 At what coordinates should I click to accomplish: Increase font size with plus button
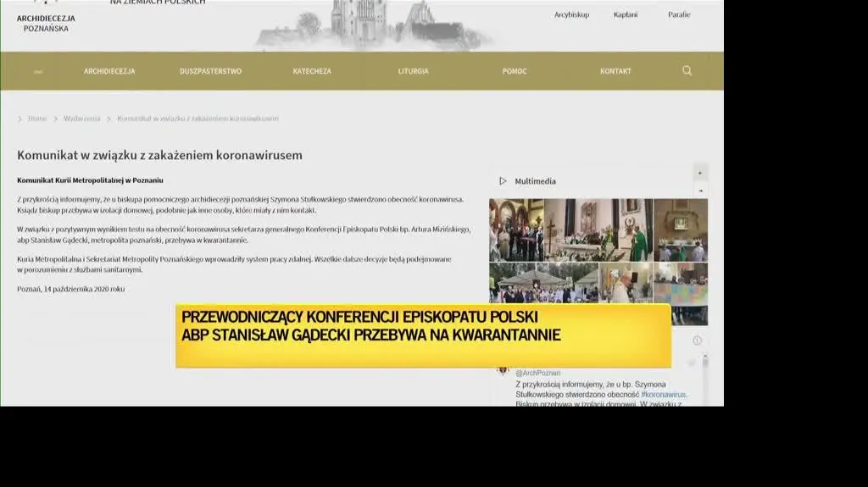(x=700, y=173)
